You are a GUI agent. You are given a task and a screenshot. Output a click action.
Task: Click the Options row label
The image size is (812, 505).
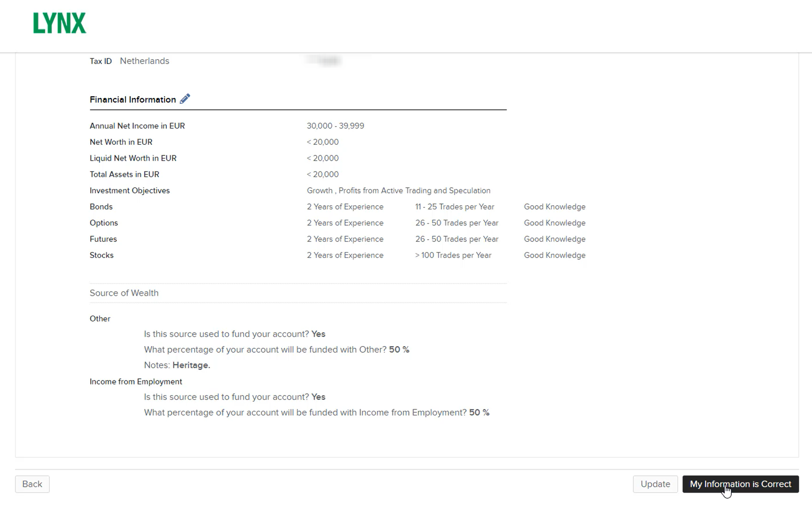[x=104, y=223]
